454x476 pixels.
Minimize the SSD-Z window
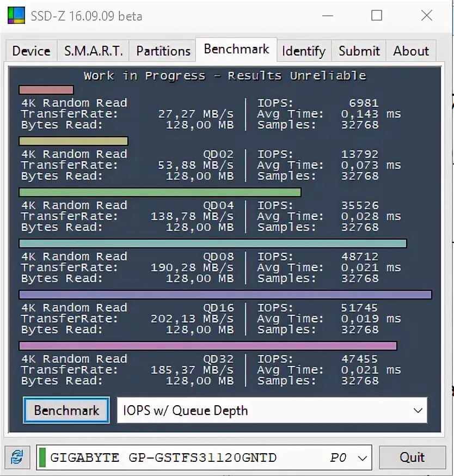(x=328, y=15)
